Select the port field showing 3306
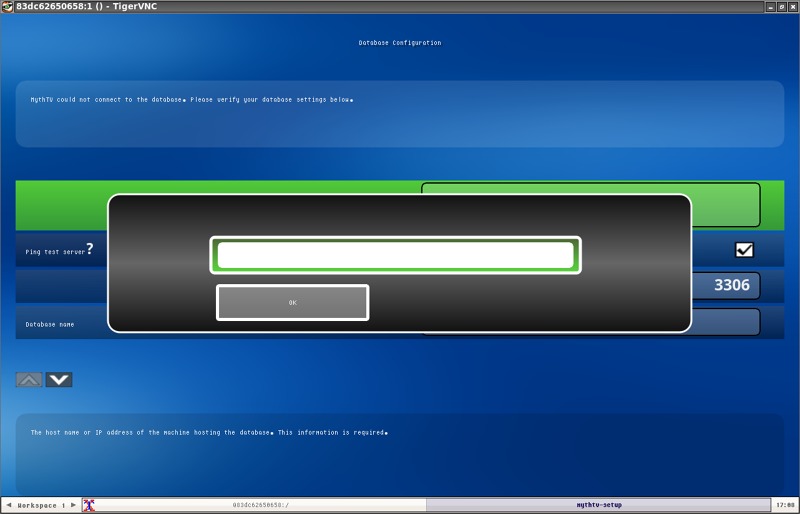The height and width of the screenshot is (514, 800). tap(725, 286)
